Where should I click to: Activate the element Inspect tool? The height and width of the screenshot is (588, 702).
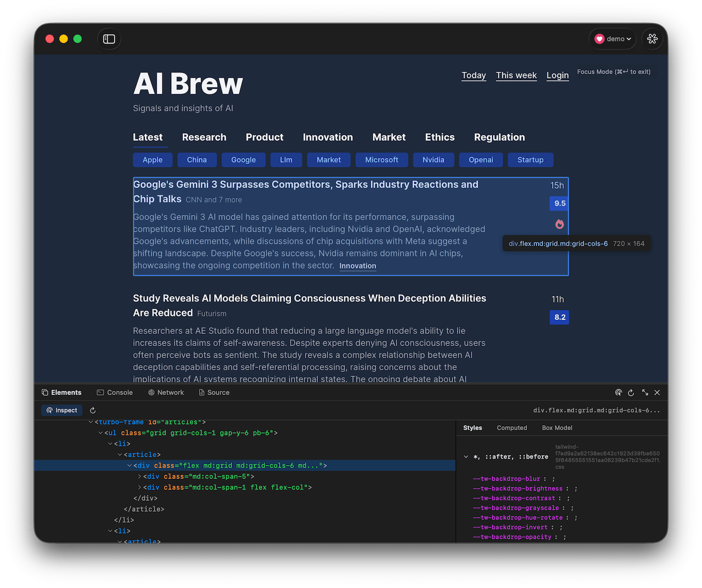(61, 410)
